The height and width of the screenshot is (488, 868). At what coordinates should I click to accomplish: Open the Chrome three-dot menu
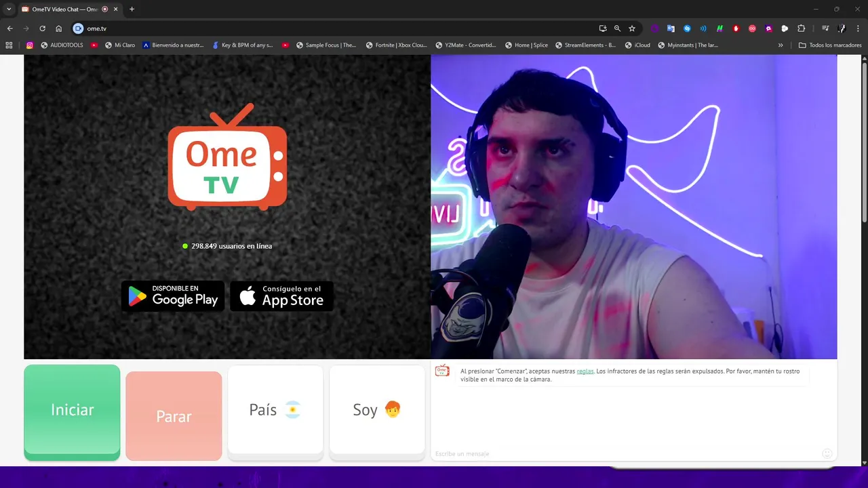click(x=858, y=28)
